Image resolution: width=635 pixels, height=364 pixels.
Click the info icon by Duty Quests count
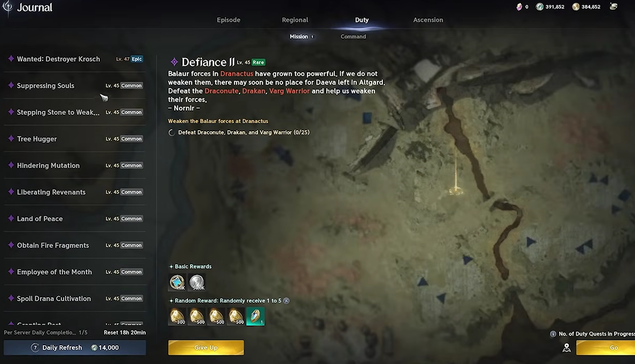click(553, 334)
